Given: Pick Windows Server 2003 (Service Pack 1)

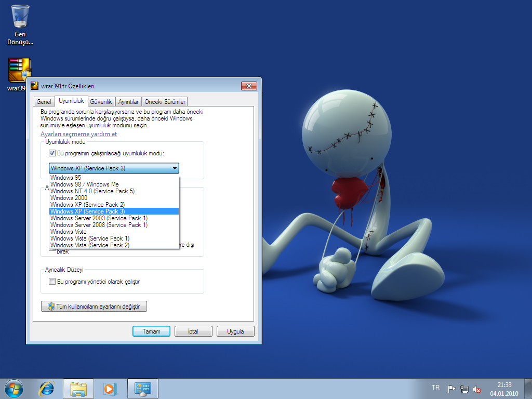Looking at the screenshot, I should pos(114,218).
